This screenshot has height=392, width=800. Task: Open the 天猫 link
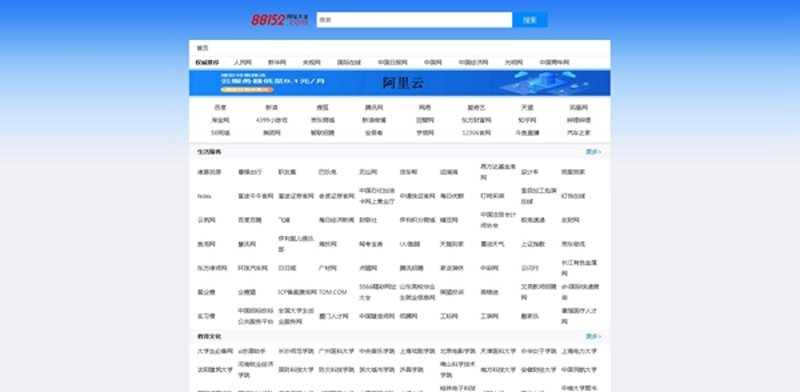(x=527, y=108)
